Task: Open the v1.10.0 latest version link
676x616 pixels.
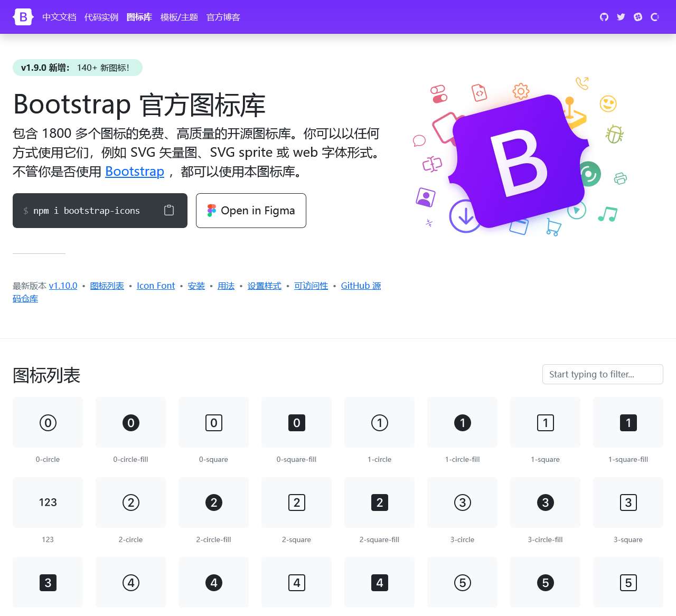Action: [x=63, y=286]
